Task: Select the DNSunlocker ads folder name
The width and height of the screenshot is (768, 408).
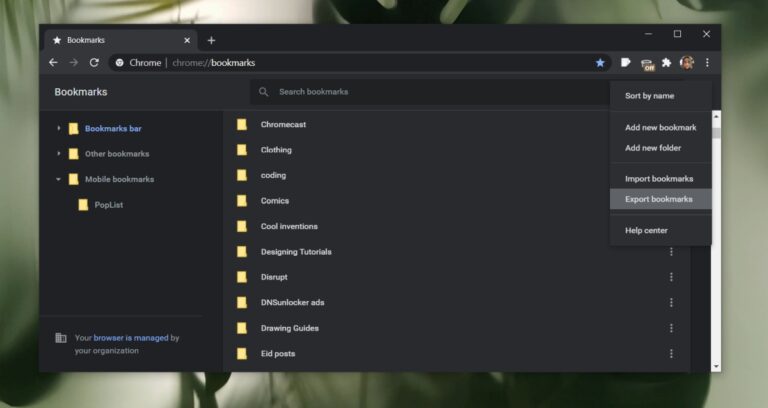Action: click(292, 303)
